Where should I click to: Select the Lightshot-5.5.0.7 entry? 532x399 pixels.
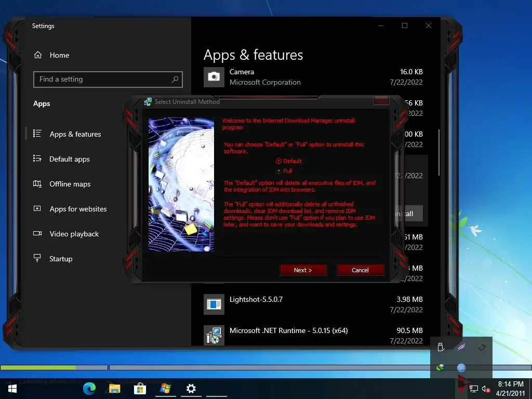[x=313, y=304]
